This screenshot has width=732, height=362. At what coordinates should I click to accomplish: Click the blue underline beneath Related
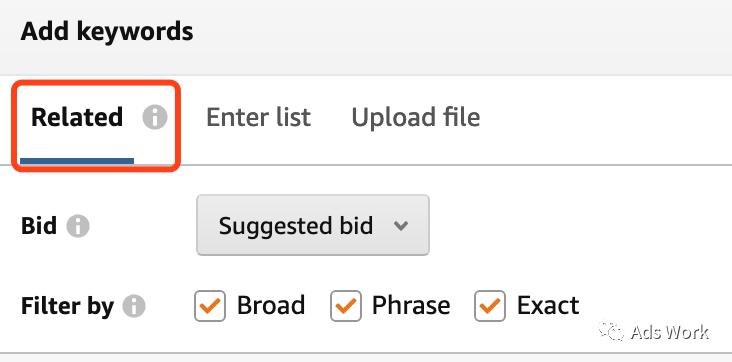77,161
